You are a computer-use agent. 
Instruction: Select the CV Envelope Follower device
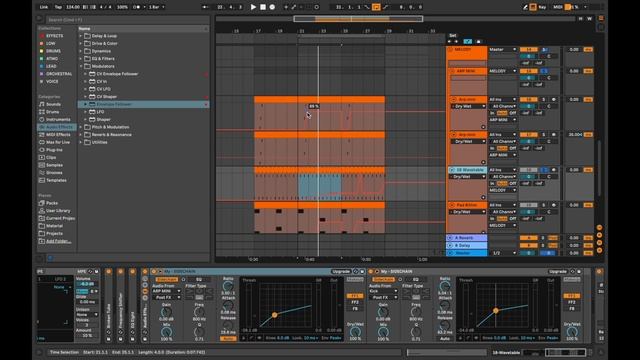[117, 74]
